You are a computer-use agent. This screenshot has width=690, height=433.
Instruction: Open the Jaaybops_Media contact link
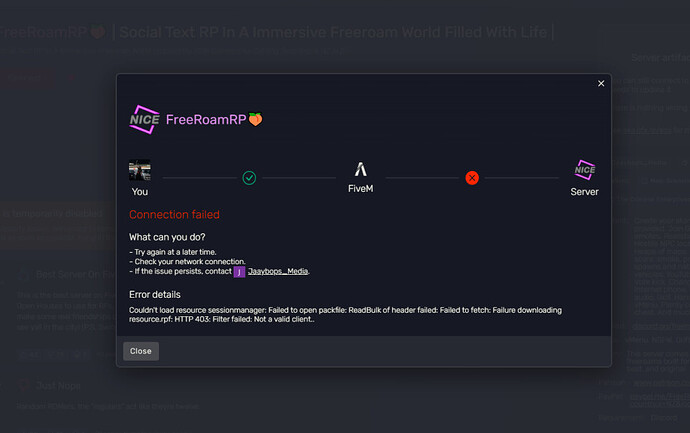(x=278, y=271)
